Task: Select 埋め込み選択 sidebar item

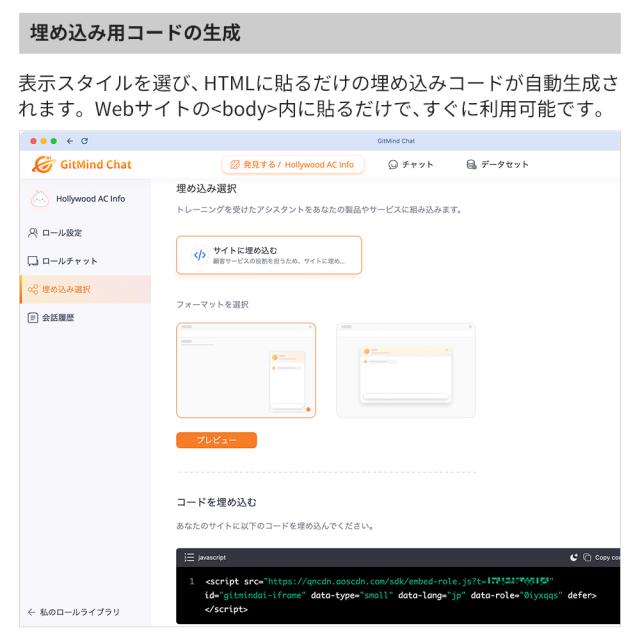Action: (x=85, y=289)
